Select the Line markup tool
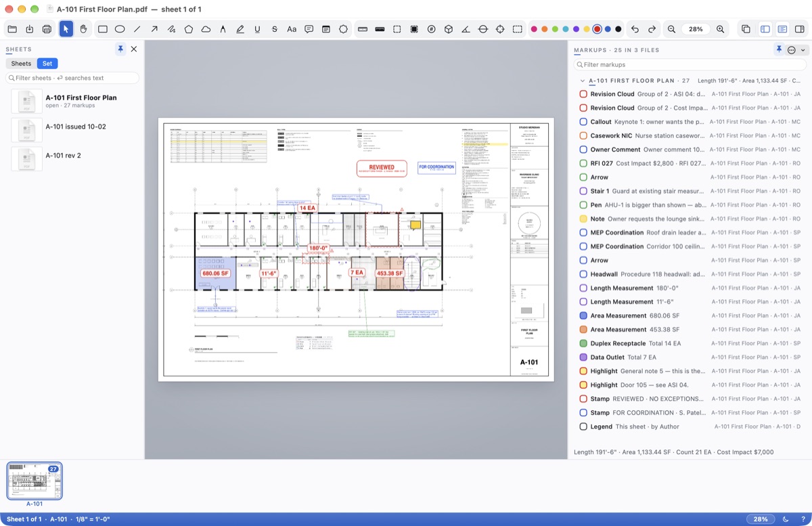812x526 pixels. [x=137, y=29]
